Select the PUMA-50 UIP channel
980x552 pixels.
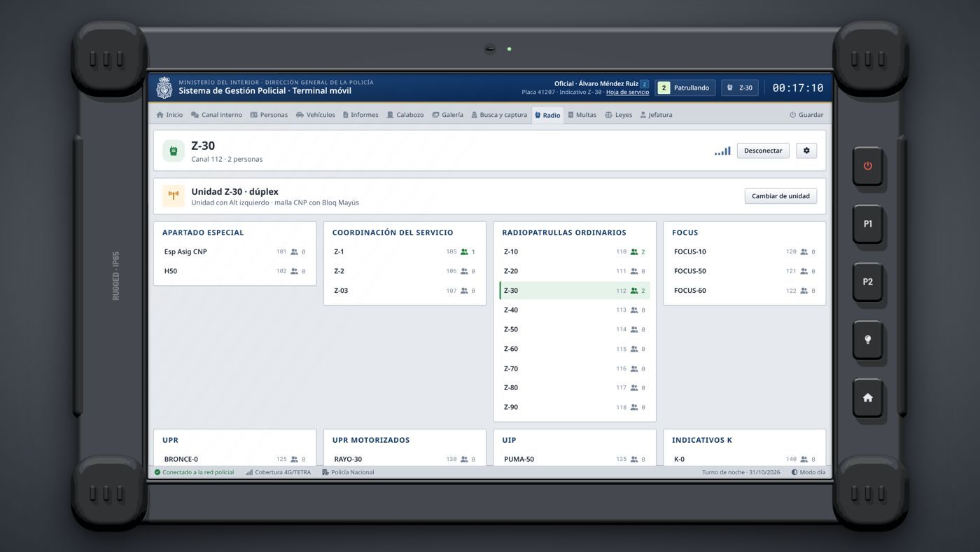coord(575,460)
